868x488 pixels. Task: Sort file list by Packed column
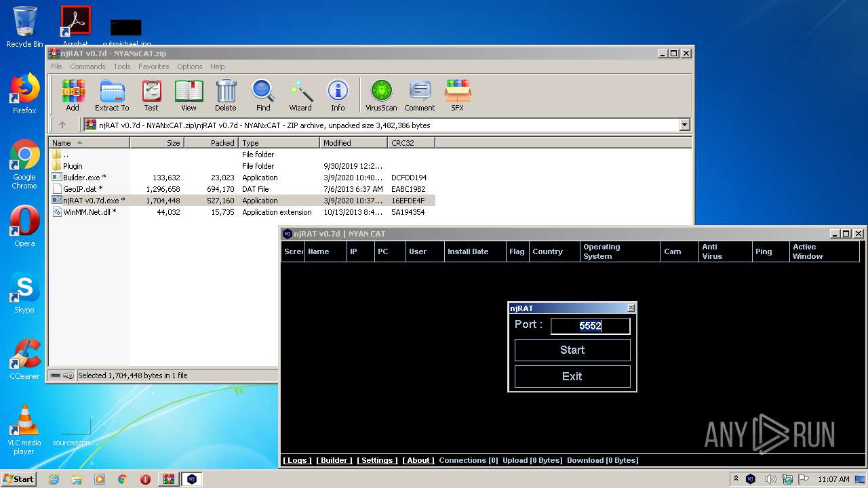211,142
